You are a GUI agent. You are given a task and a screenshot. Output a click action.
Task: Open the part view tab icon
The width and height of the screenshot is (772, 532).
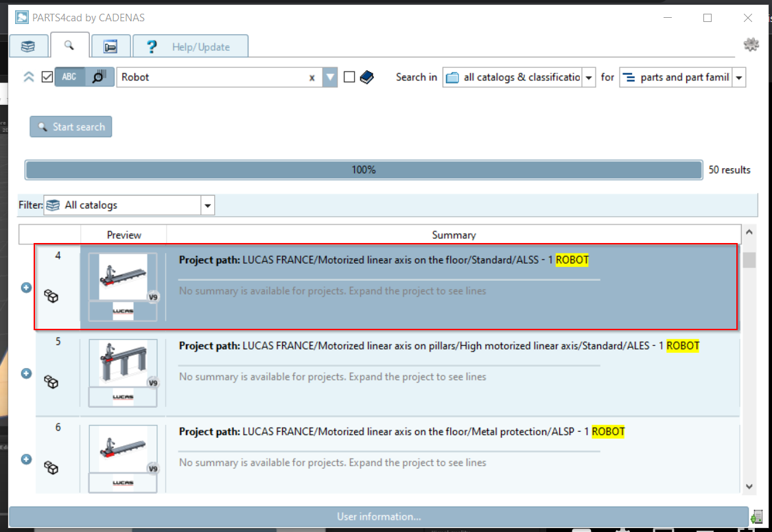click(x=110, y=46)
